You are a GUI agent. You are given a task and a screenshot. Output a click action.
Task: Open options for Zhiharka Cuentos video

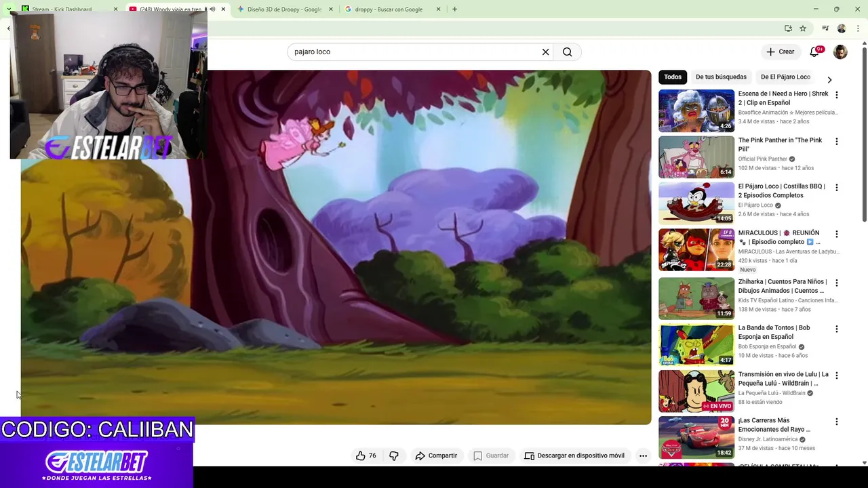[836, 283]
